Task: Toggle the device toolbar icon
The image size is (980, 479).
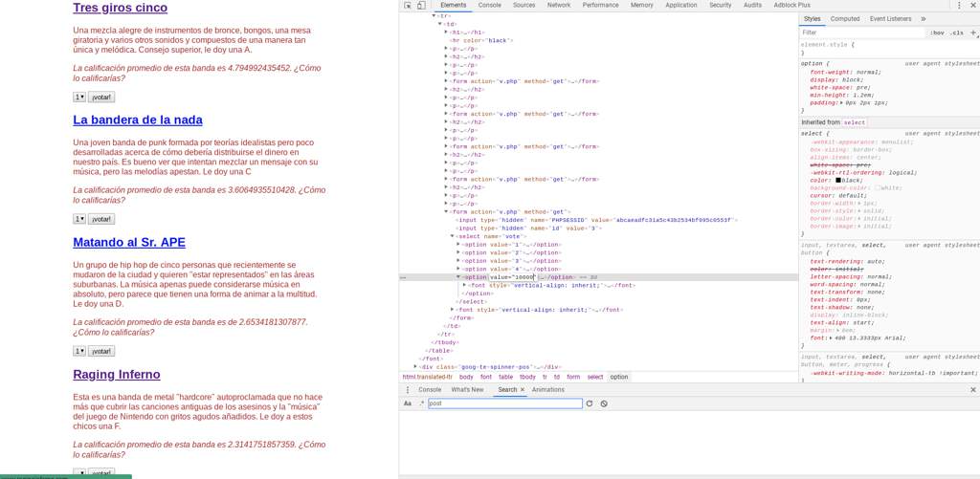Action: tap(421, 5)
